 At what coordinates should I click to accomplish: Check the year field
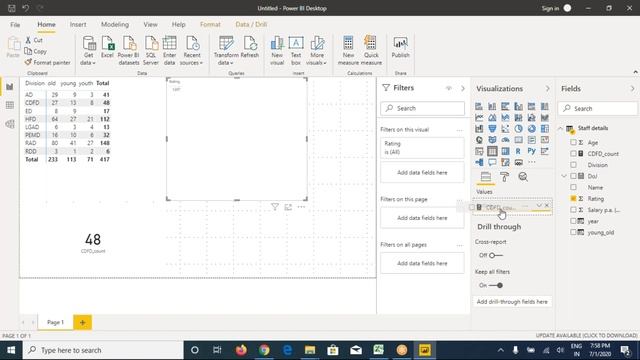click(573, 221)
